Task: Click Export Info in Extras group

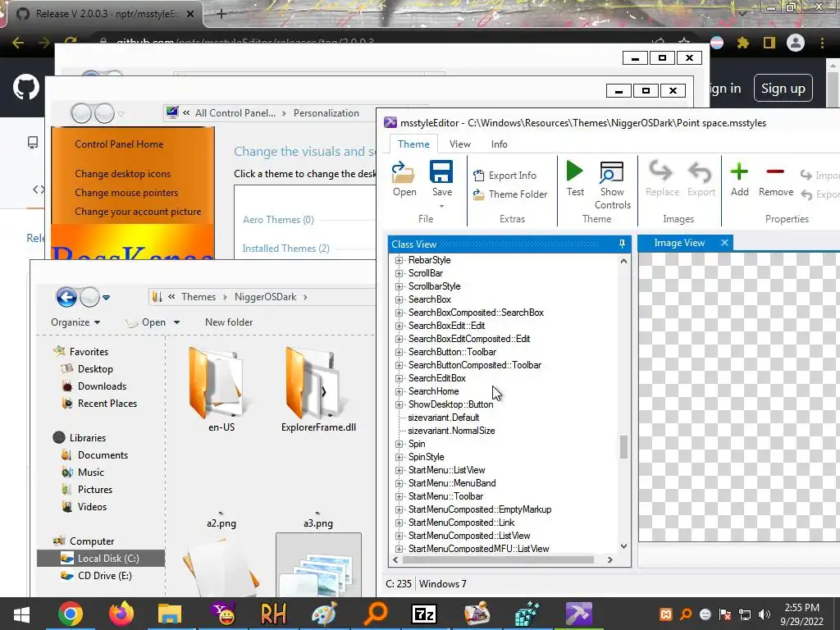Action: pos(504,176)
